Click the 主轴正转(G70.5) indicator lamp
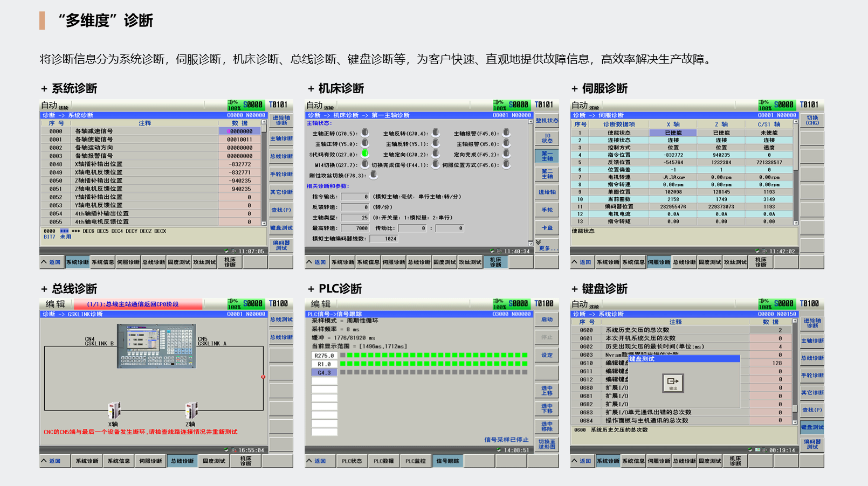 [x=365, y=133]
